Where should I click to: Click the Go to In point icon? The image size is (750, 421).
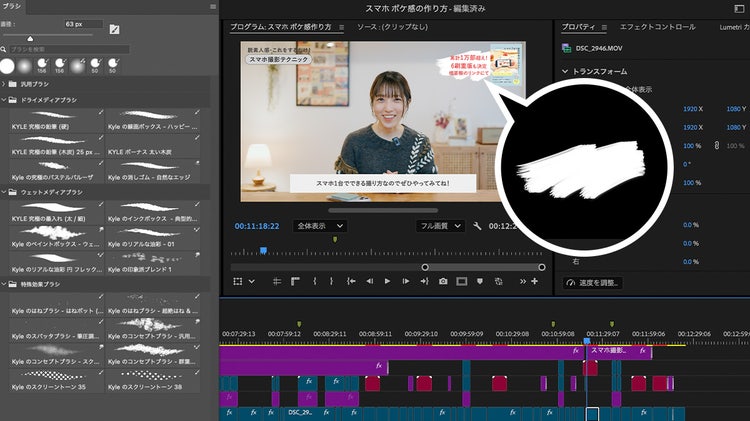click(x=351, y=282)
